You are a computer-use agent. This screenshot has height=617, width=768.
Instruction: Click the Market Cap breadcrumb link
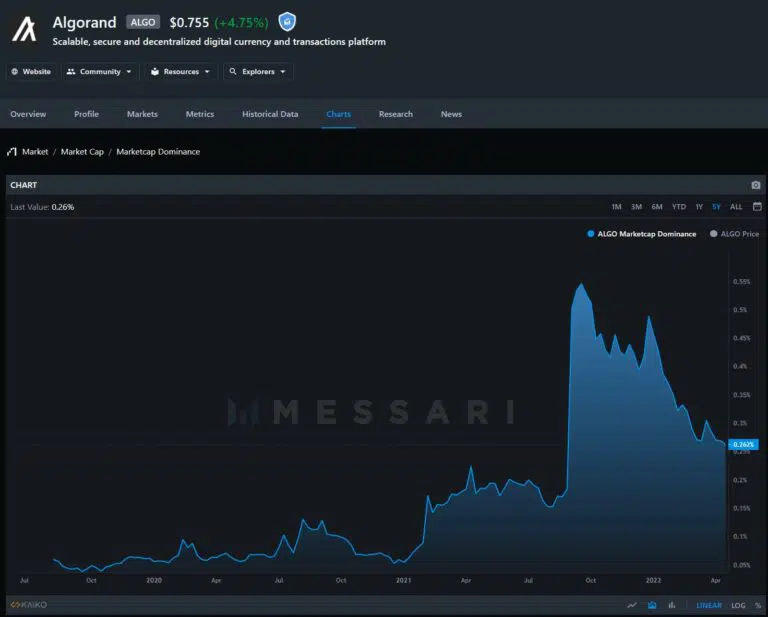82,152
